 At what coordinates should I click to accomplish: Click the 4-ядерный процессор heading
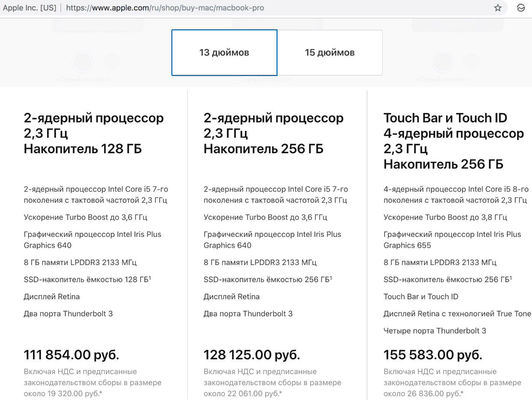click(x=454, y=133)
